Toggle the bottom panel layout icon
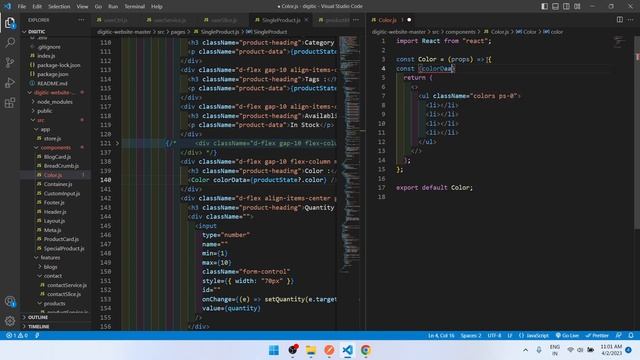 click(x=555, y=7)
